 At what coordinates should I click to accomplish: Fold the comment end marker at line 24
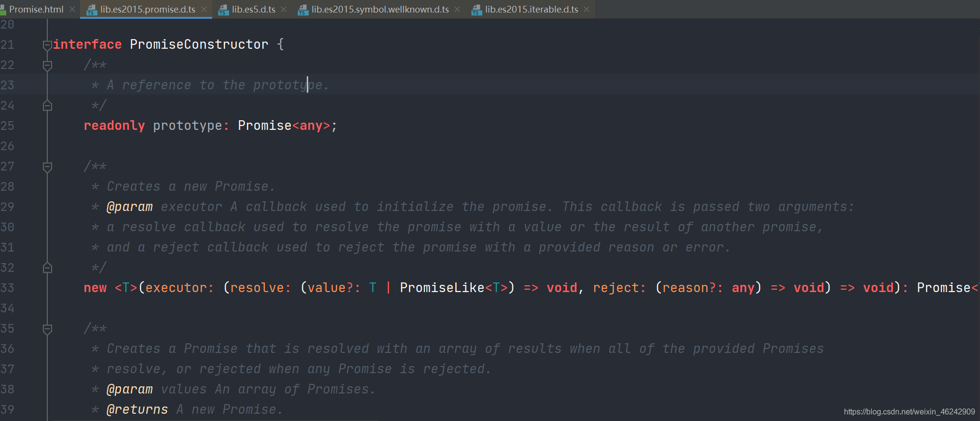[47, 105]
